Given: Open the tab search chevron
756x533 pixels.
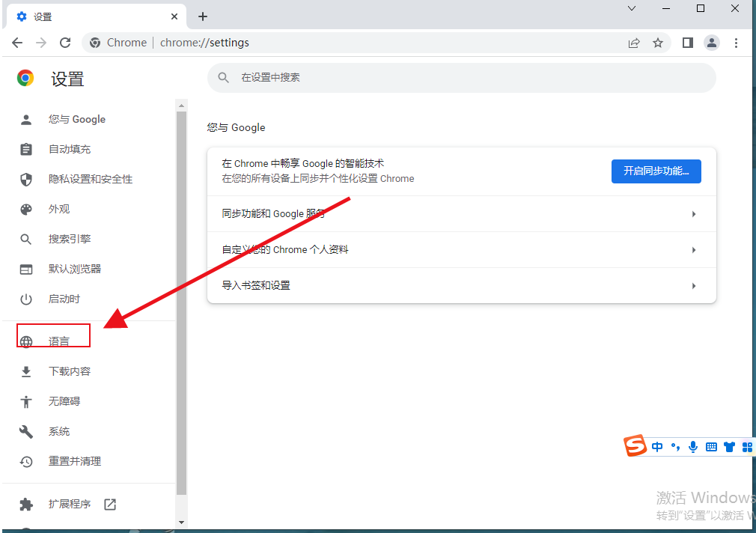Looking at the screenshot, I should point(632,8).
